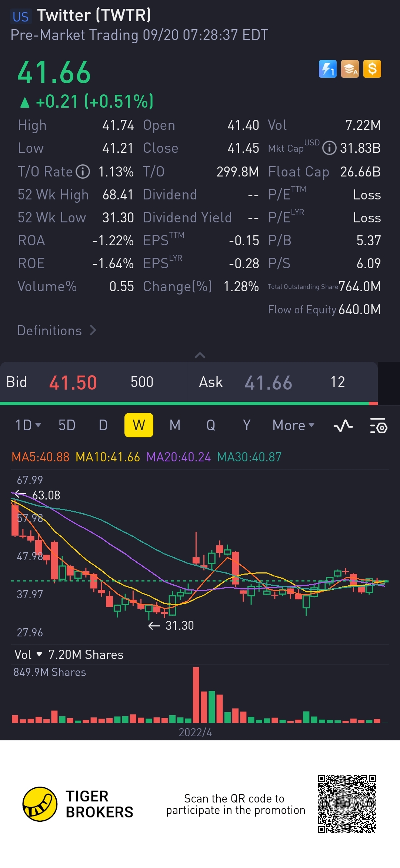Open Mkt Cap info circle icon
The height and width of the screenshot is (868, 400).
pos(329,148)
